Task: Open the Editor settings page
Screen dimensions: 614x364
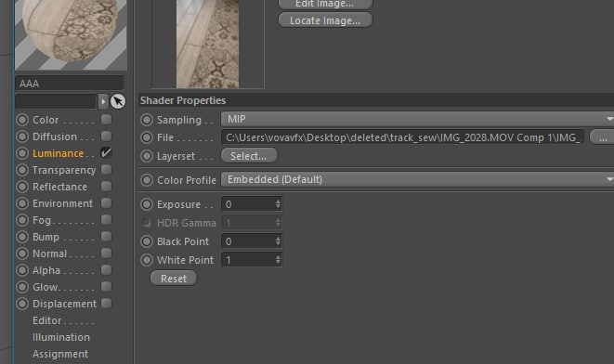Action: tap(47, 320)
